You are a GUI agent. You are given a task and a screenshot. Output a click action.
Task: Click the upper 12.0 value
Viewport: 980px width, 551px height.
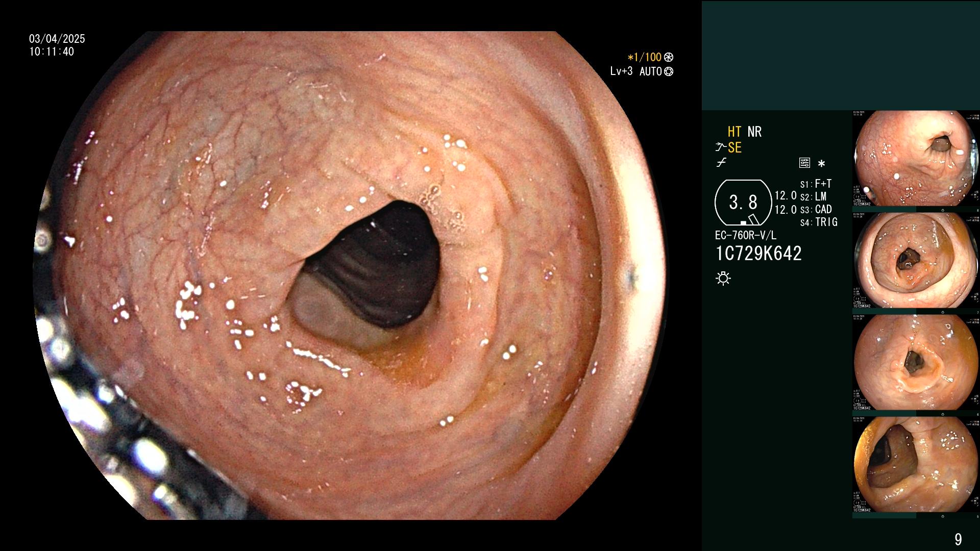pos(786,196)
